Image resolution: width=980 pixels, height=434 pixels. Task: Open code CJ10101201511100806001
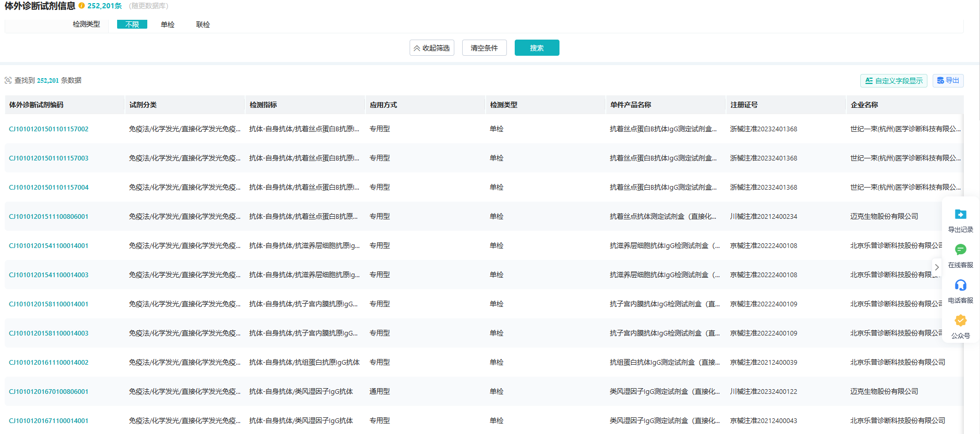(x=49, y=216)
